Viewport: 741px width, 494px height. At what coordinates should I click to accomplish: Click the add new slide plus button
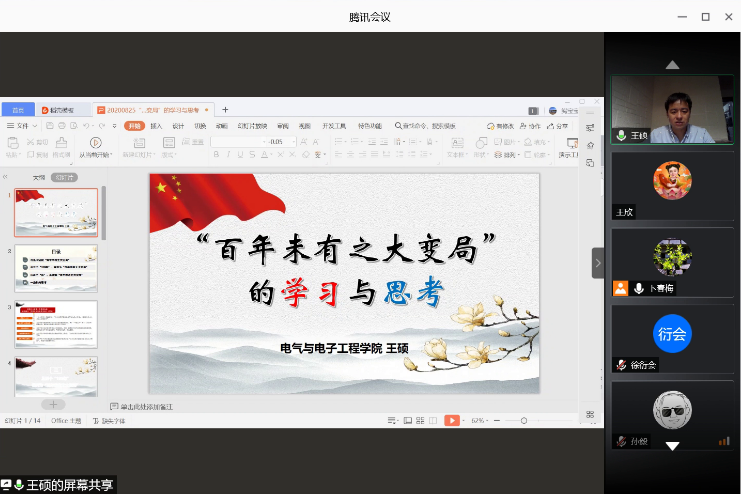(52, 404)
